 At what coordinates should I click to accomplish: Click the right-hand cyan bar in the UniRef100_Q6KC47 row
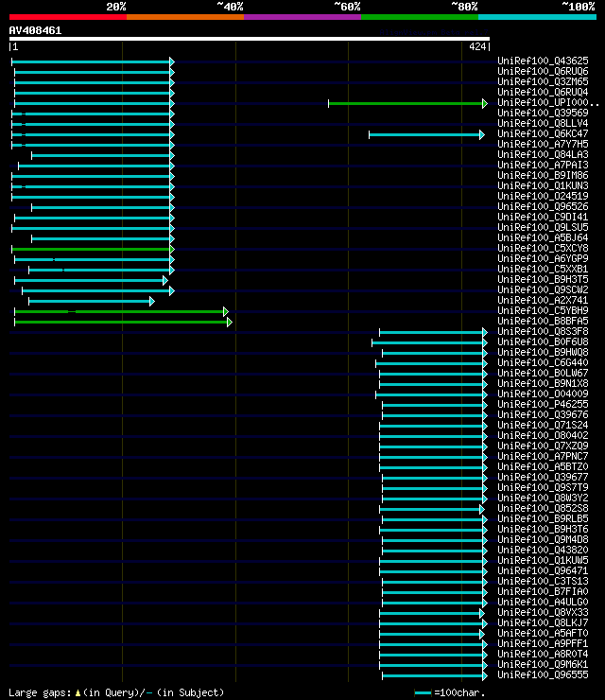pyautogui.click(x=426, y=135)
